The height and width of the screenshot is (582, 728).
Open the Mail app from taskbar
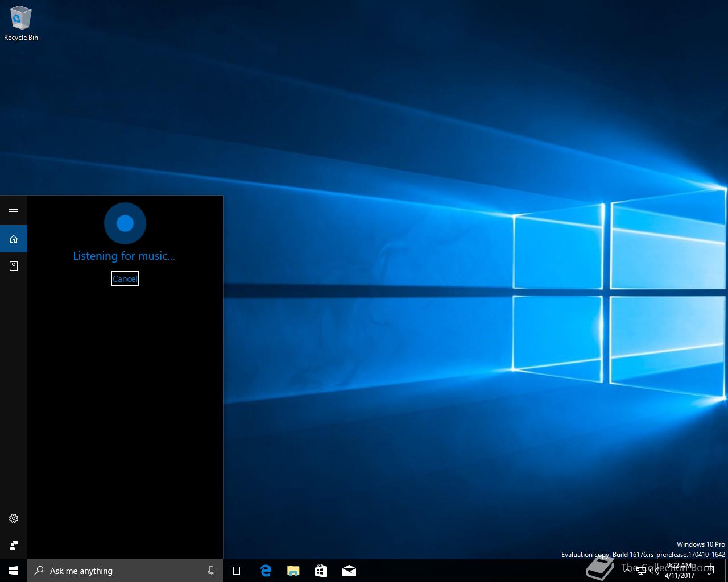point(349,571)
